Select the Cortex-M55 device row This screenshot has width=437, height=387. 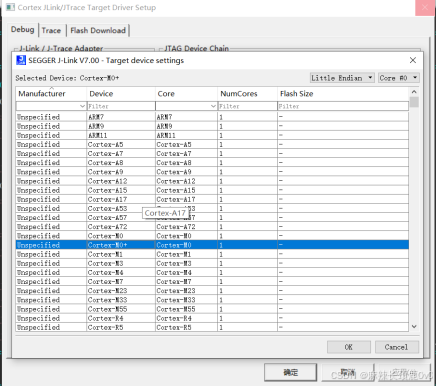point(212,309)
